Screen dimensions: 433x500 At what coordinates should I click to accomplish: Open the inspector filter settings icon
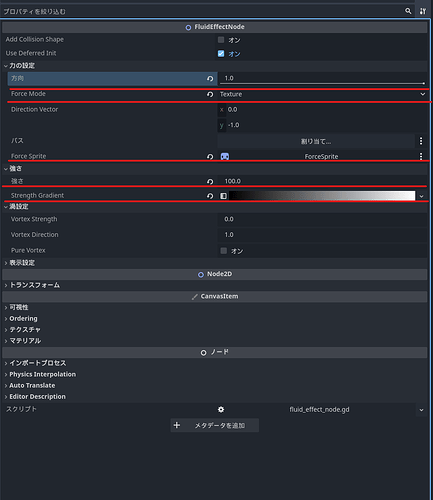(x=423, y=11)
